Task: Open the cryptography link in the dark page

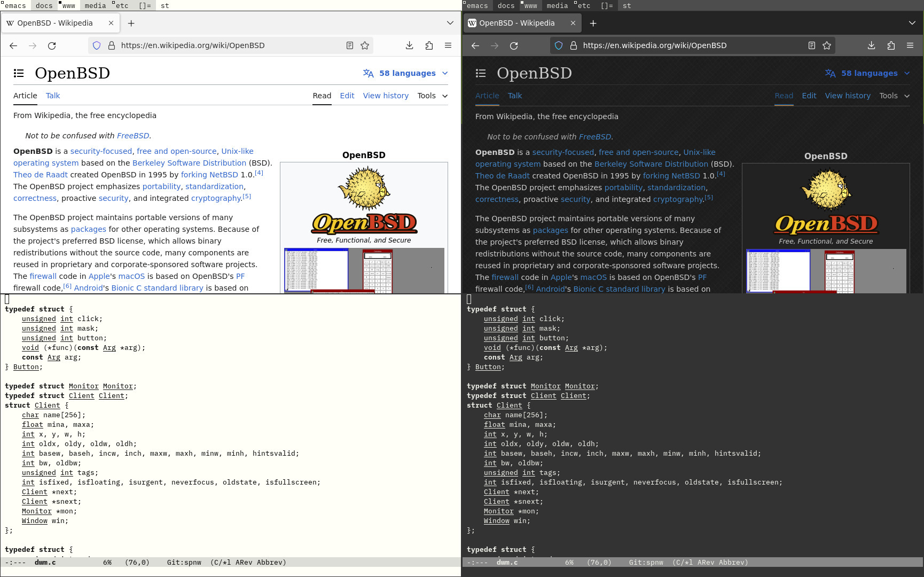Action: tap(678, 199)
